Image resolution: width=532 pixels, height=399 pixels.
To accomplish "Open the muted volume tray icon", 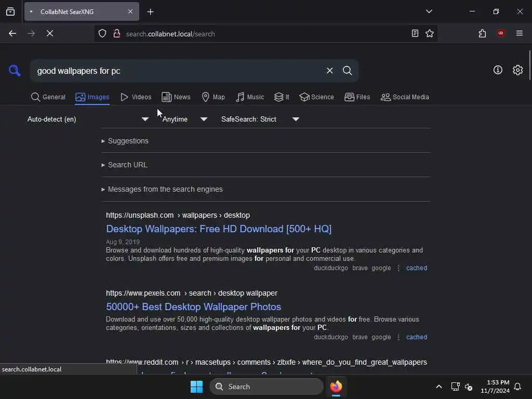I will pyautogui.click(x=469, y=387).
